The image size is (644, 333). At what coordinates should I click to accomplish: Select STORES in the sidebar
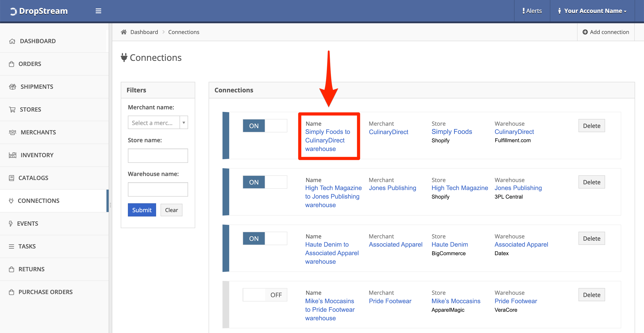pos(54,110)
